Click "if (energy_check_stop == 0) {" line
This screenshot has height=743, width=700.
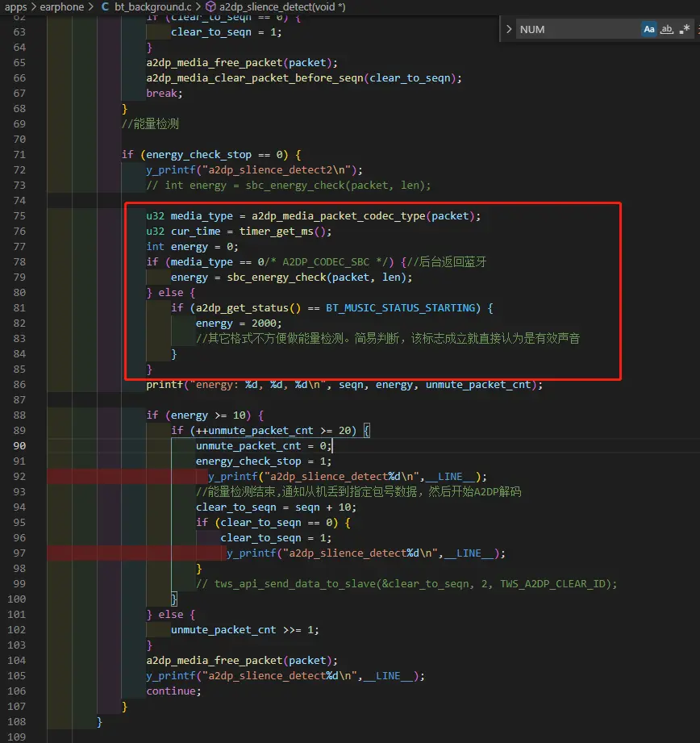point(211,155)
